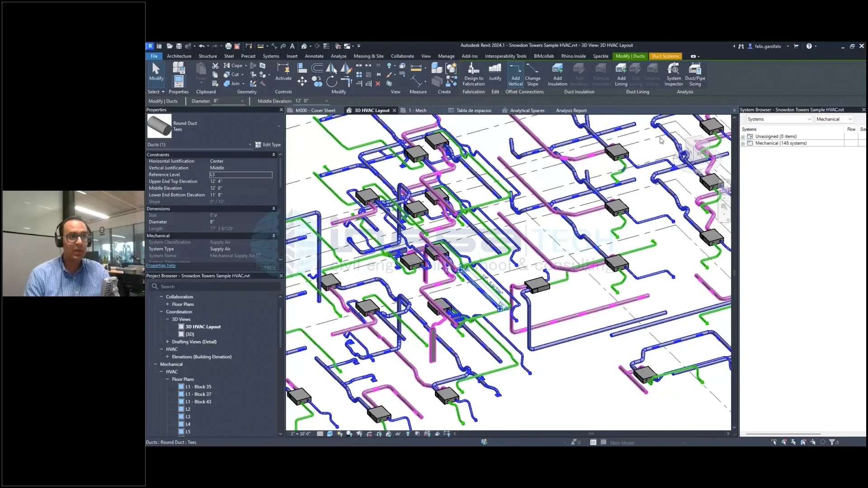Click the Reference Level input field
Screen dimensions: 868x488
241,175
